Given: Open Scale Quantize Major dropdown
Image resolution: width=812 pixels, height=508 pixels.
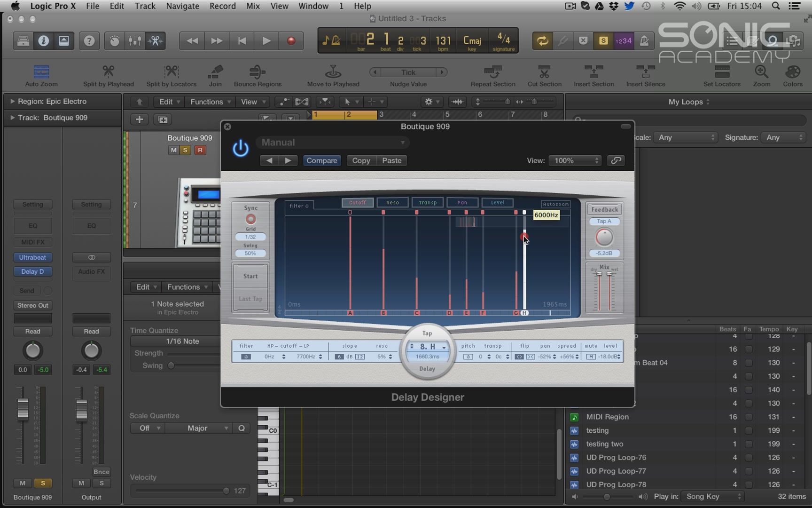Looking at the screenshot, I should point(198,428).
